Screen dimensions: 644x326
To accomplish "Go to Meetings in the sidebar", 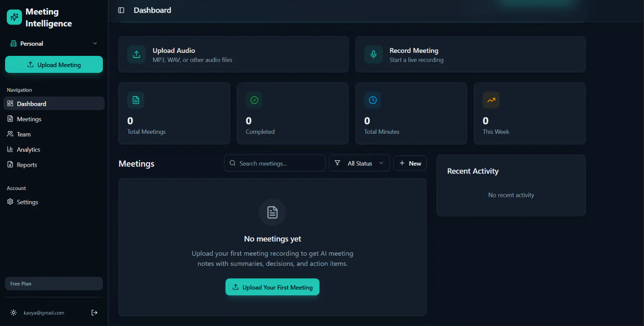I will coord(54,119).
